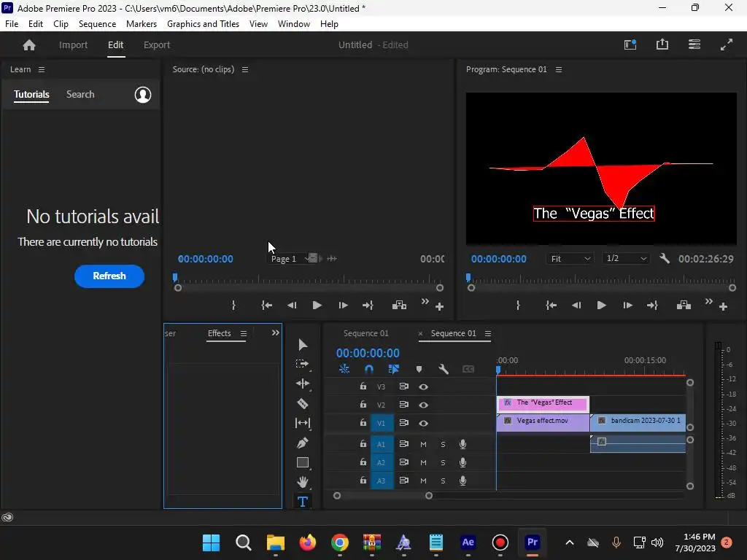Open the Fit zoom level dropdown
Screen dimensions: 747x560
pyautogui.click(x=570, y=259)
